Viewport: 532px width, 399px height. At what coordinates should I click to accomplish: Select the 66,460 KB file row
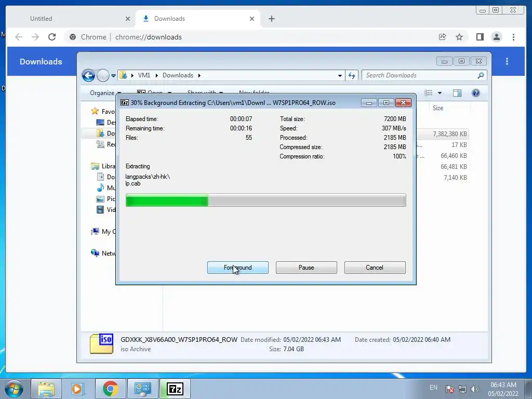443,156
